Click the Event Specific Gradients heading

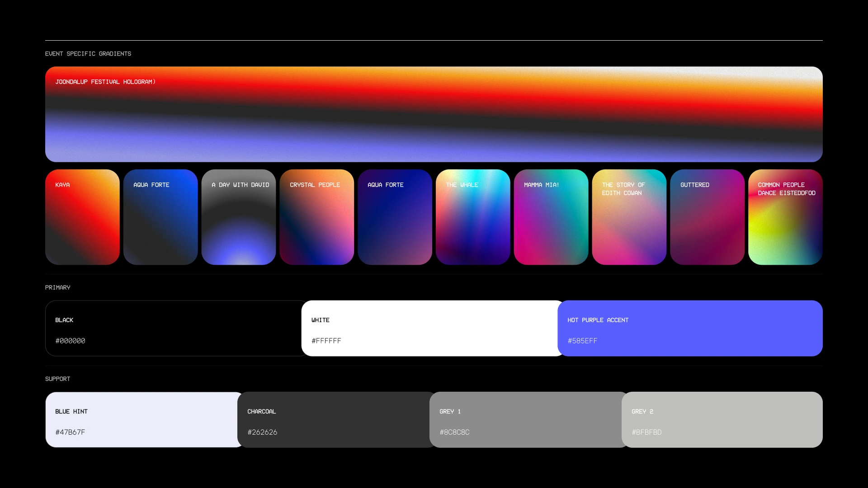pyautogui.click(x=88, y=54)
